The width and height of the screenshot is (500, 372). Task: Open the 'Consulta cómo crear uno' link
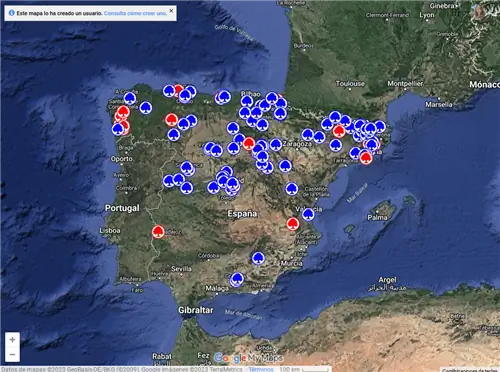135,13
